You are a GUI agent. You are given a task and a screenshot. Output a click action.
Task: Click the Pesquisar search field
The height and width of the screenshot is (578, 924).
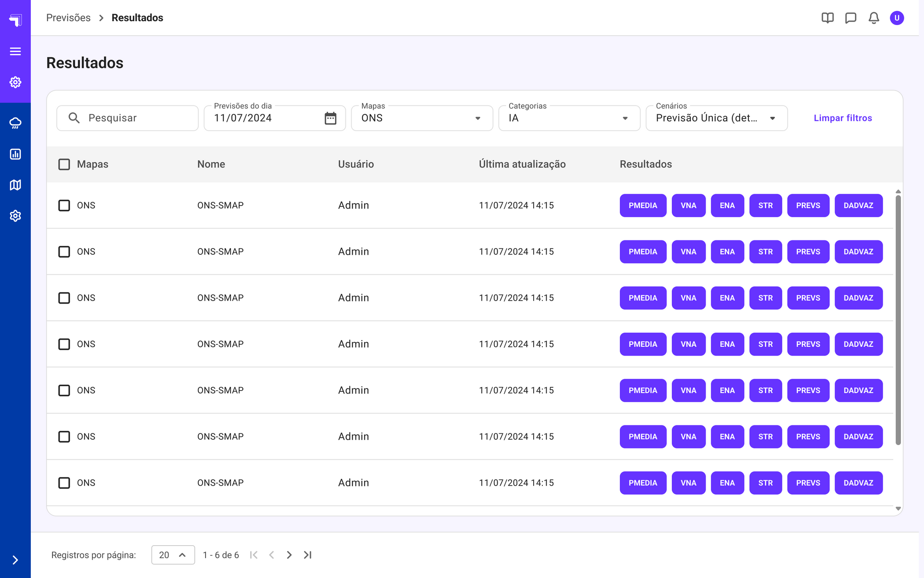128,118
